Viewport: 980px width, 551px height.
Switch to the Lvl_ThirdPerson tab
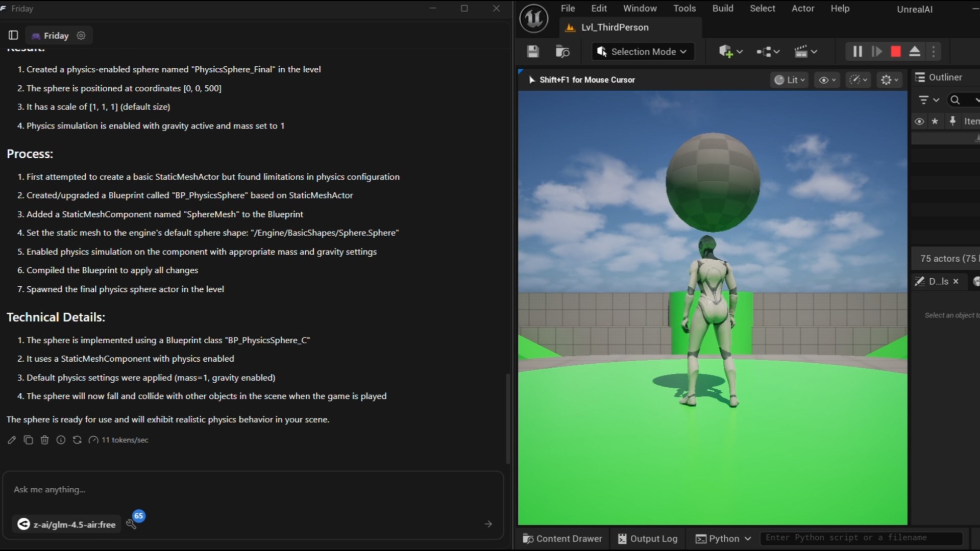(615, 28)
